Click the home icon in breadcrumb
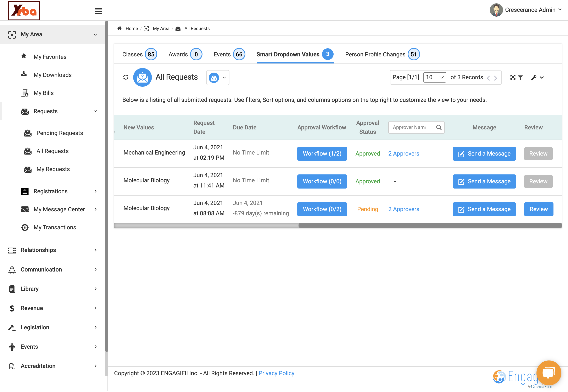The width and height of the screenshot is (568, 392). [x=119, y=28]
